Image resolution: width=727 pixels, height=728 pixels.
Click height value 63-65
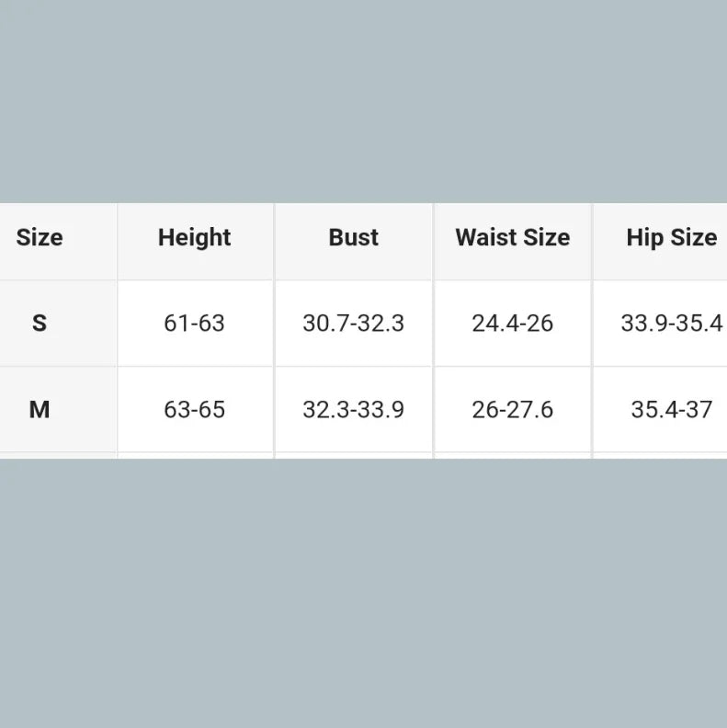tap(194, 409)
